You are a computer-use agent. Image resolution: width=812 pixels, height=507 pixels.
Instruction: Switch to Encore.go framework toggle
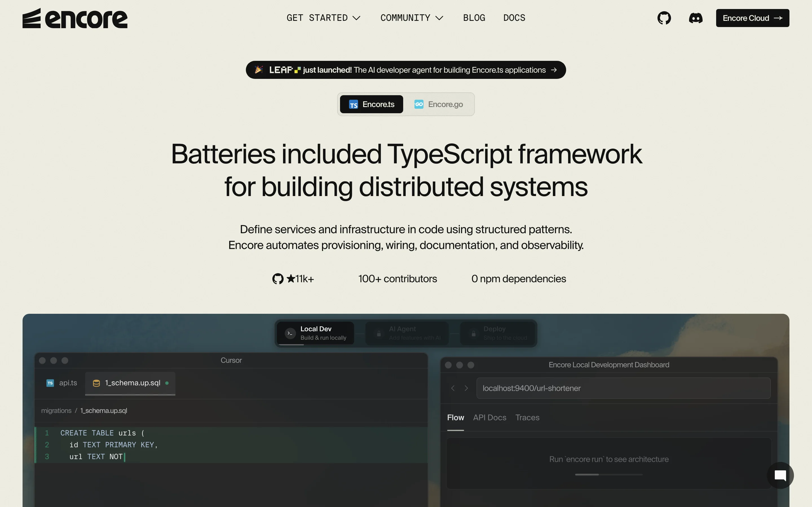438,104
